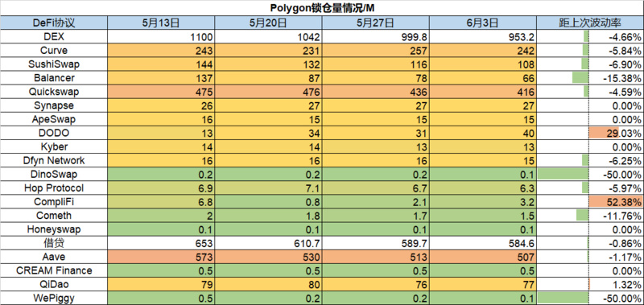Viewport: 644px width, 305px height.
Task: Click the Hop Protocol value 7.1
Action: [268, 188]
